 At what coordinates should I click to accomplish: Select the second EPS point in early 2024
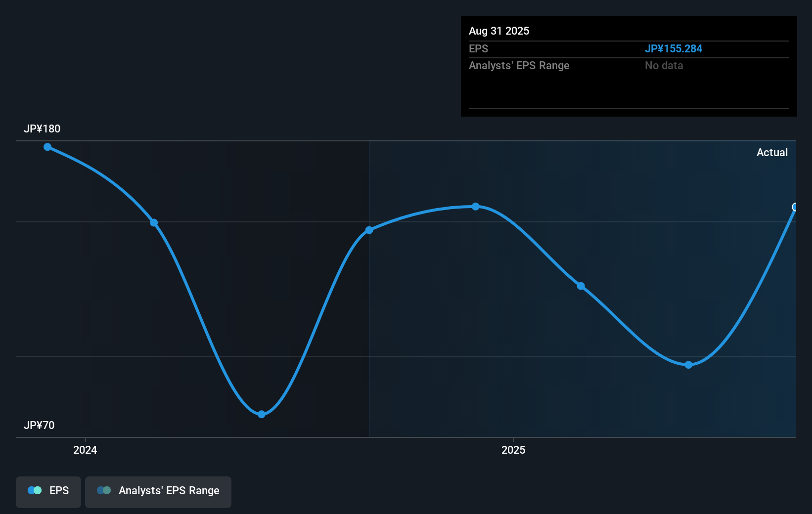(x=154, y=222)
